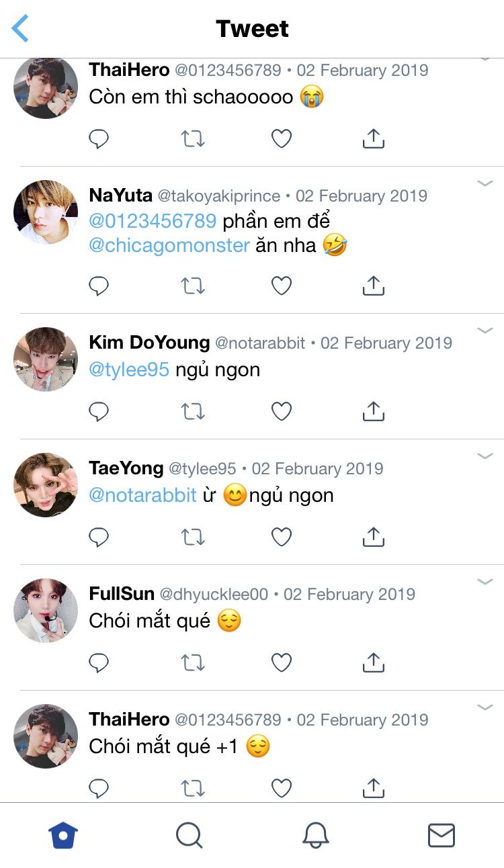Open the Search tab in the bottom bar

coord(189,836)
